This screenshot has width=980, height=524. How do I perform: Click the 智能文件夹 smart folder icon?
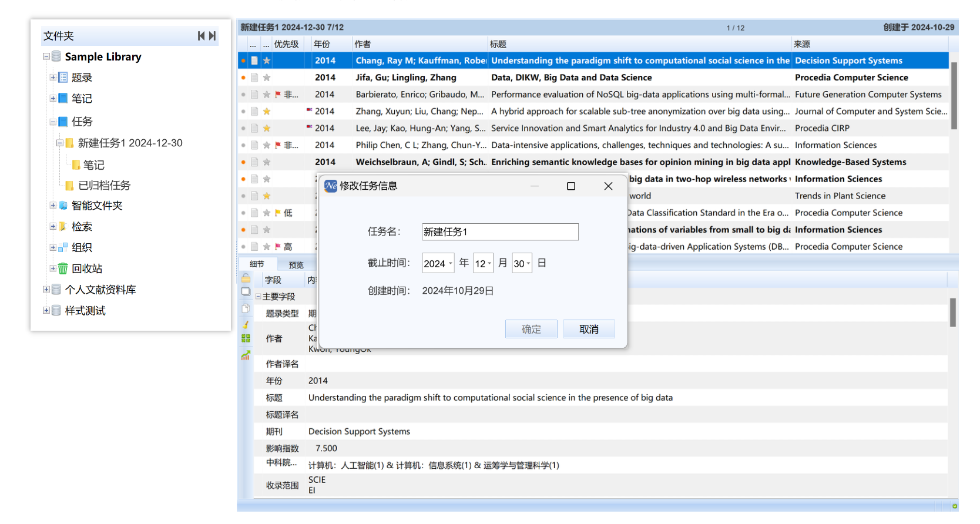(x=63, y=206)
